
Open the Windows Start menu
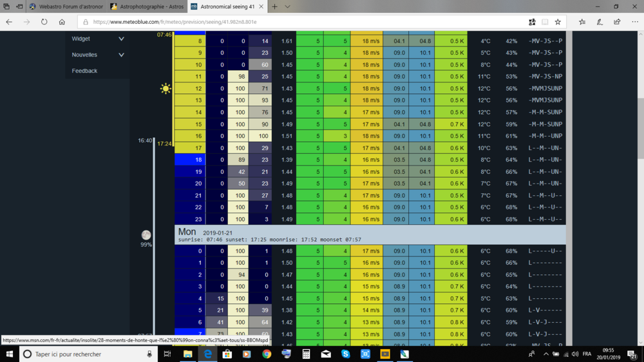pos(10,354)
